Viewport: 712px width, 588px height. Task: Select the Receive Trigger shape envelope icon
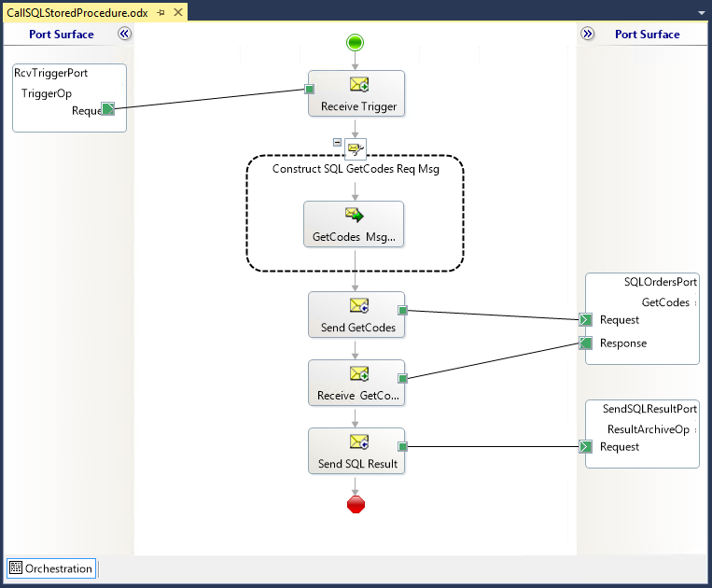pos(358,85)
